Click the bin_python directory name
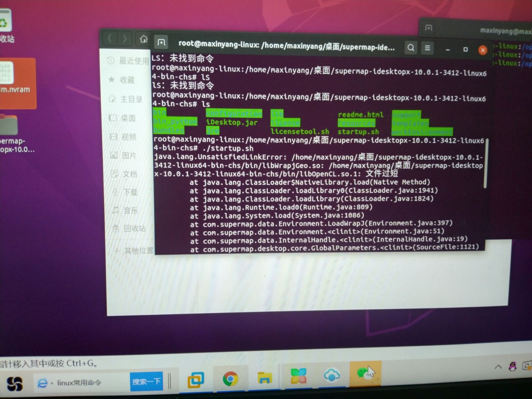 175,122
